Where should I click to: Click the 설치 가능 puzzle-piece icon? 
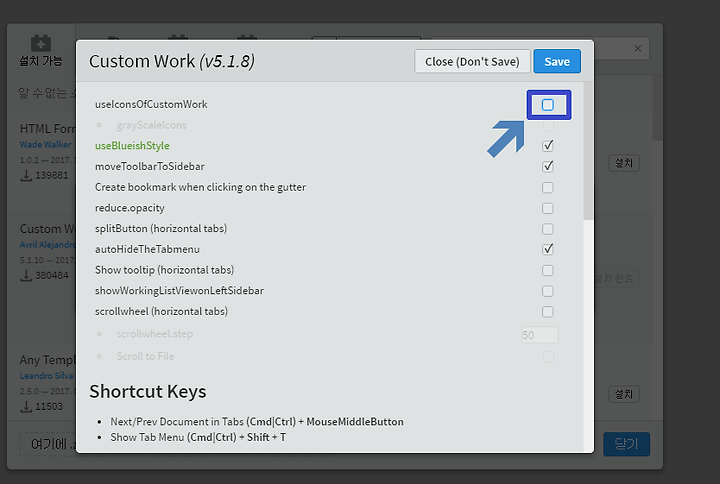pyautogui.click(x=41, y=43)
